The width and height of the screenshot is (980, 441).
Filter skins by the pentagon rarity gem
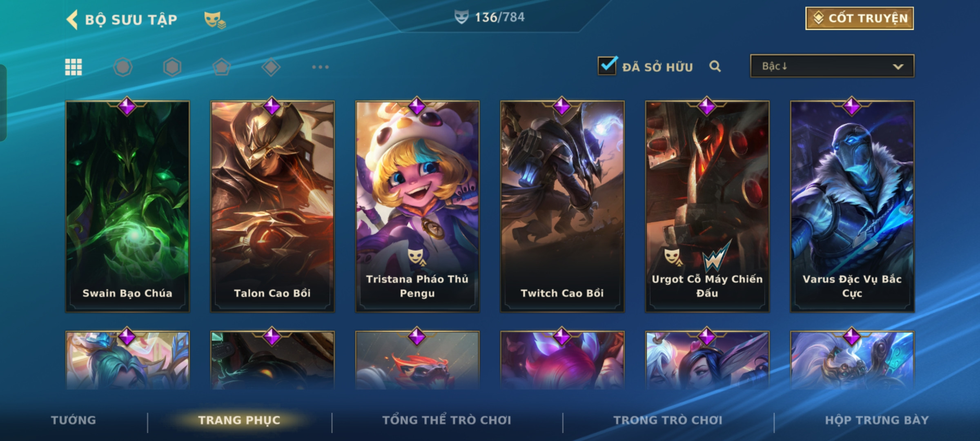[x=222, y=67]
